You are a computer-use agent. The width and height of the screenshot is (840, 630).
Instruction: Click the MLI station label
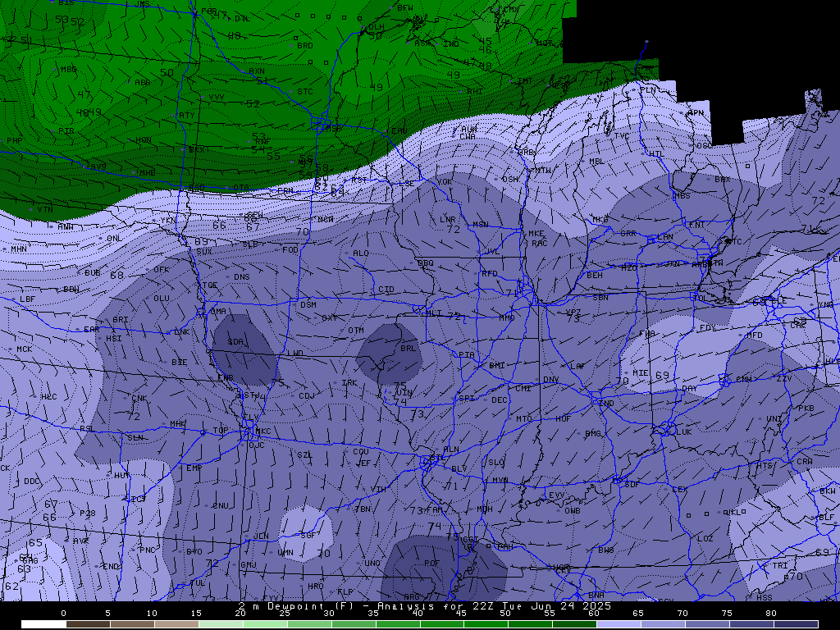click(434, 313)
